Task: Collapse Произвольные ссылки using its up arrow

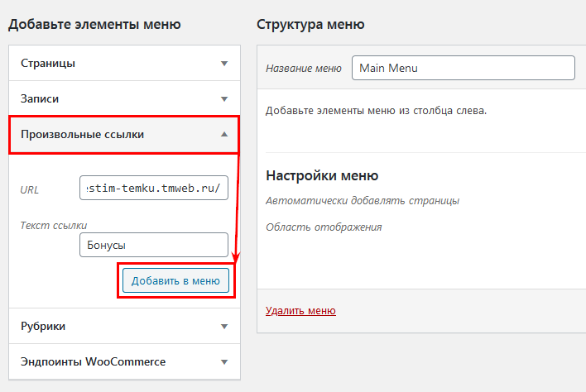Action: [x=224, y=134]
